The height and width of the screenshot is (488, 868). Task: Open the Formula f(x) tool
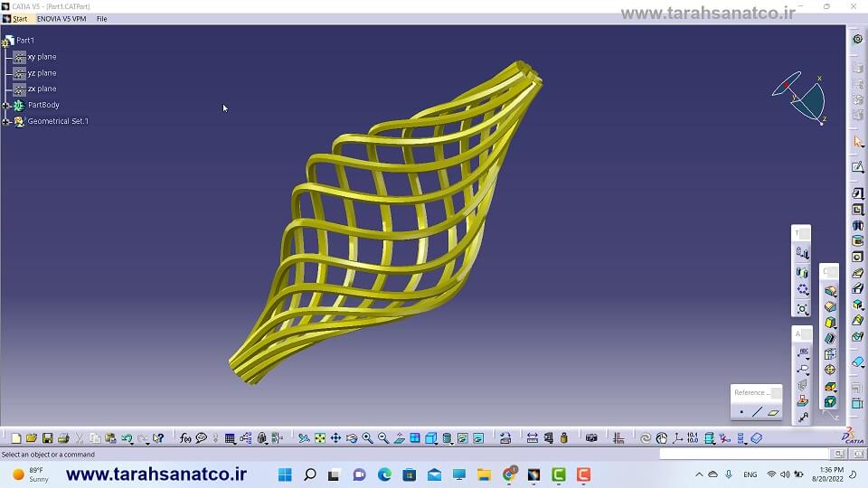point(185,438)
